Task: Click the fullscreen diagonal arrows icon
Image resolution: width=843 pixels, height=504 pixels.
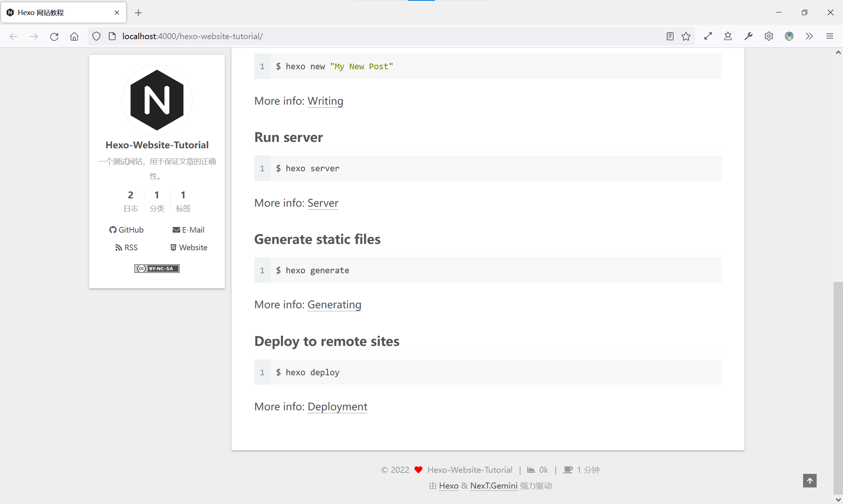Action: [708, 36]
